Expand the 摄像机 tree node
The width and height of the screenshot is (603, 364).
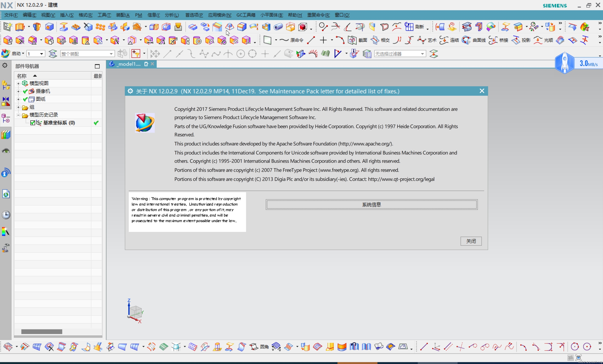(x=18, y=91)
